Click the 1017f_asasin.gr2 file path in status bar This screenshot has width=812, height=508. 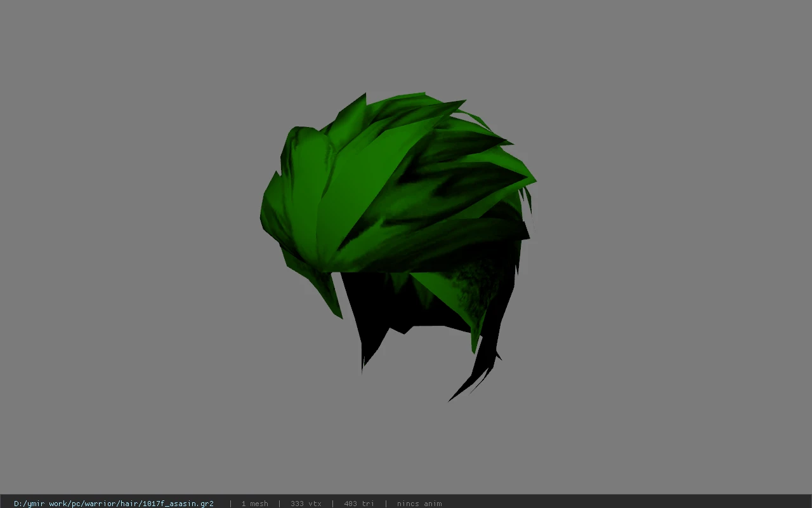tap(114, 504)
